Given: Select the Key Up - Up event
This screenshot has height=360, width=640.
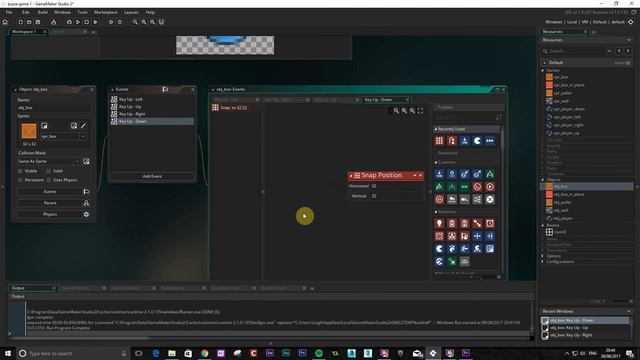Looking at the screenshot, I should (152, 107).
